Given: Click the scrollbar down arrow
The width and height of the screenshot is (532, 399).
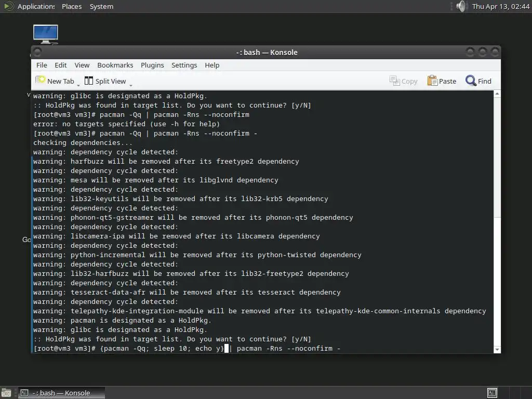Looking at the screenshot, I should coord(497,350).
